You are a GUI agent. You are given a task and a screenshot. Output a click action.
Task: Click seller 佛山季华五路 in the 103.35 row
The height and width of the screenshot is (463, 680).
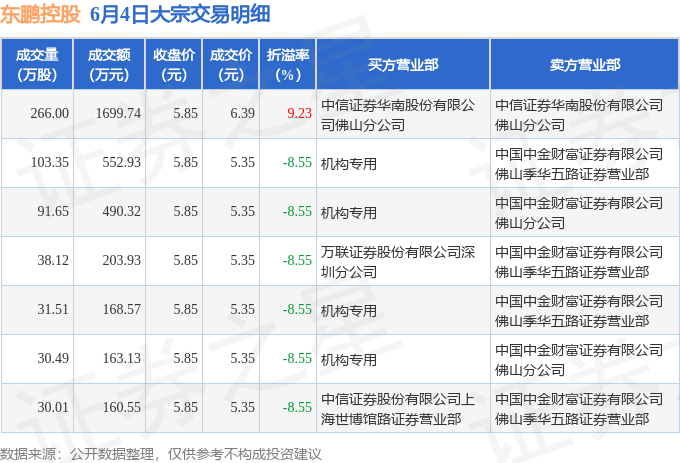click(579, 164)
